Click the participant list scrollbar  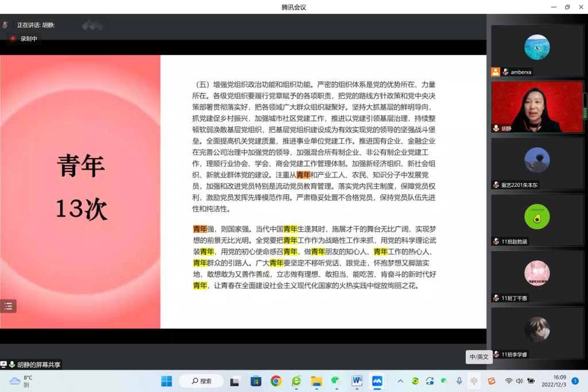[x=585, y=106]
